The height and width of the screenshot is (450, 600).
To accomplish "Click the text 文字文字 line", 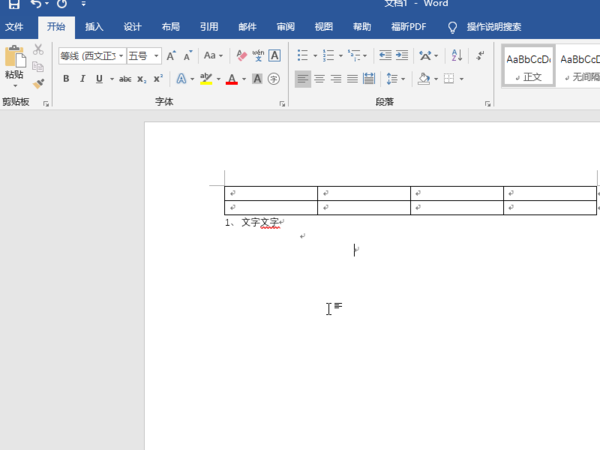I will 260,222.
